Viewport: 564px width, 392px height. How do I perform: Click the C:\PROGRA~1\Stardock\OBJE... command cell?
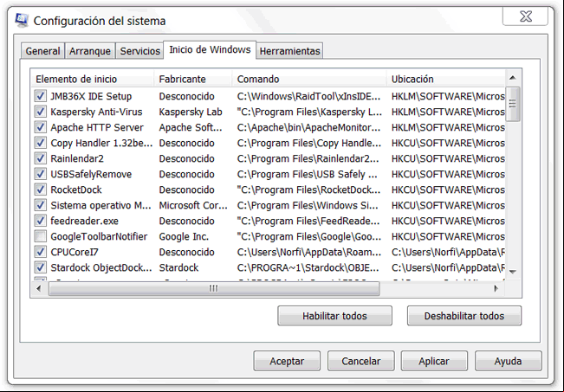pos(308,267)
